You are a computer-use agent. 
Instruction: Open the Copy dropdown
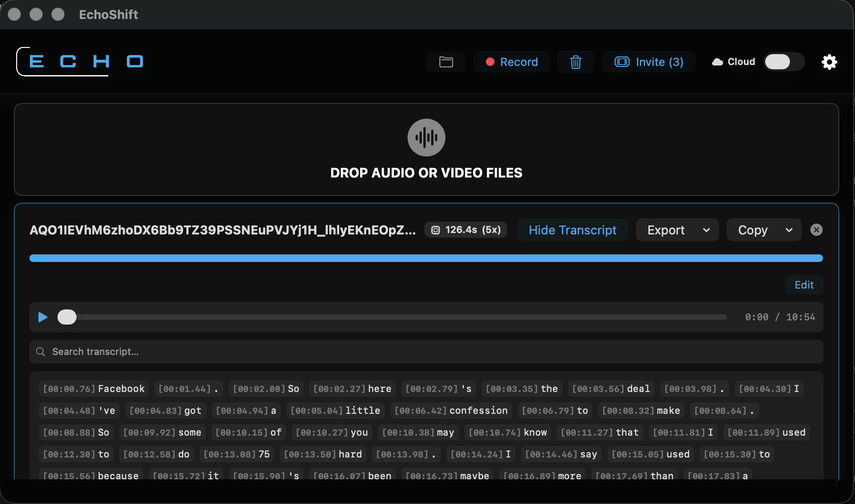tap(764, 230)
